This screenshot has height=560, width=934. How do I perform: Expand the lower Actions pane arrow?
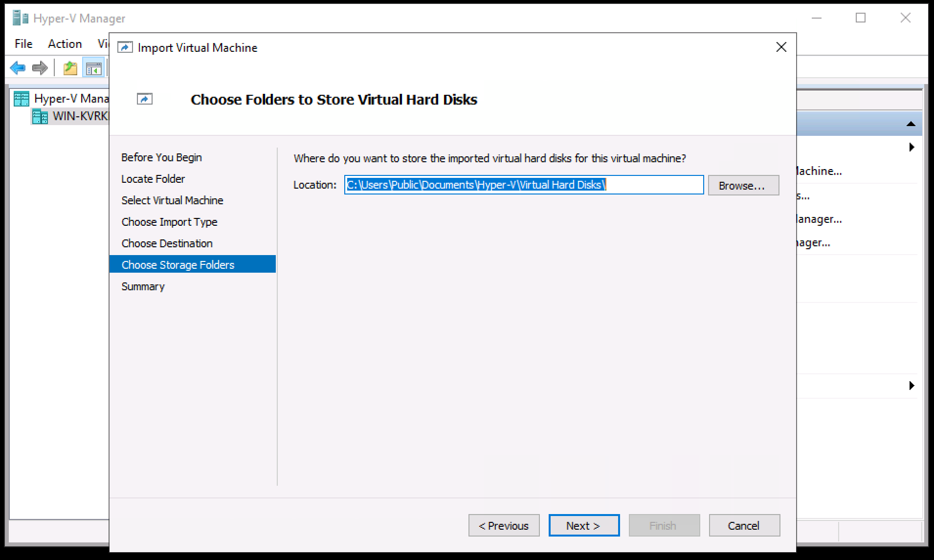tap(912, 386)
